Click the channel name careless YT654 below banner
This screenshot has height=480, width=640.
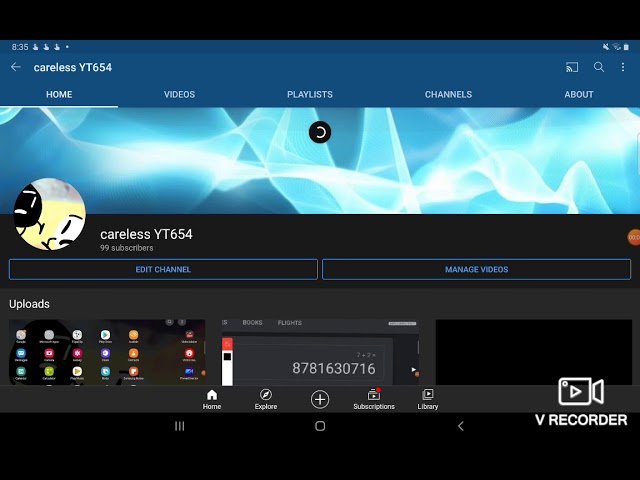click(x=146, y=234)
